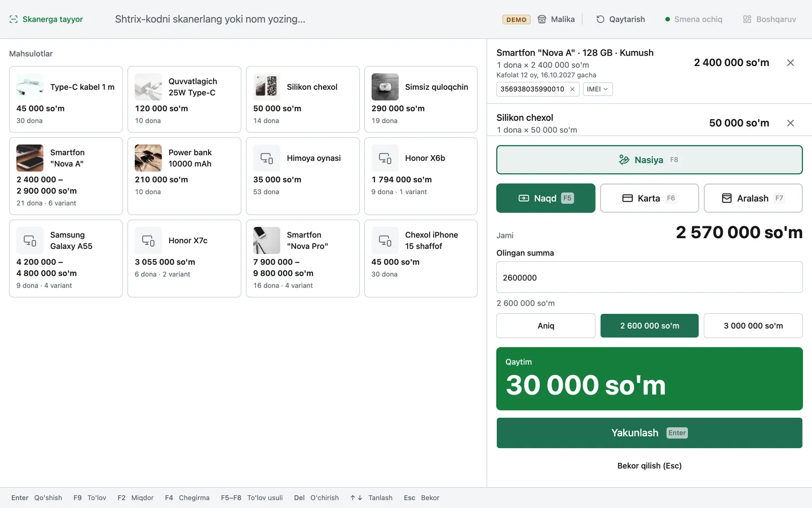Pick the 2 600 000 so'm preset

(x=650, y=326)
